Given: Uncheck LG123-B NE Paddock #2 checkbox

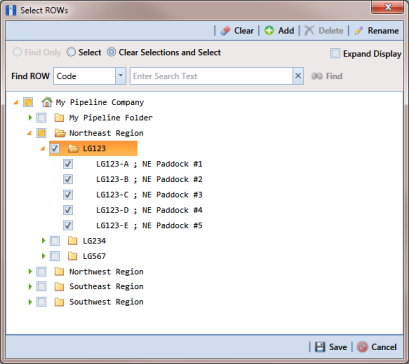Looking at the screenshot, I should pos(68,179).
